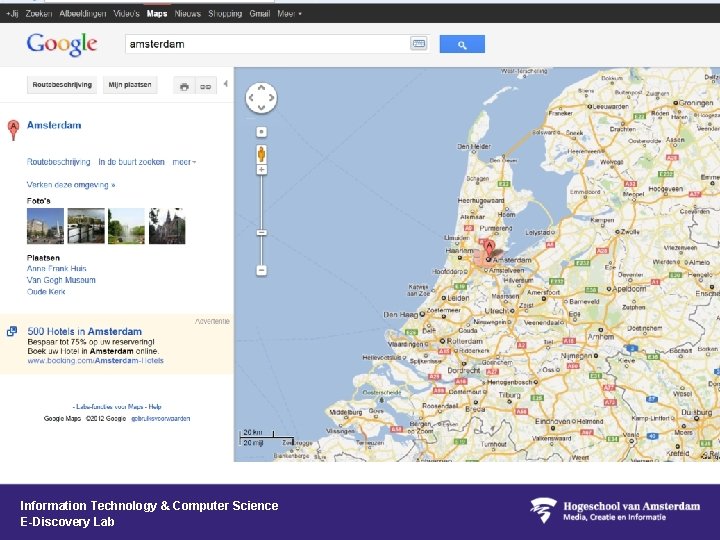720x540 pixels.
Task: Click the gebruiksvoorwaarden footer link
Action: click(x=161, y=419)
